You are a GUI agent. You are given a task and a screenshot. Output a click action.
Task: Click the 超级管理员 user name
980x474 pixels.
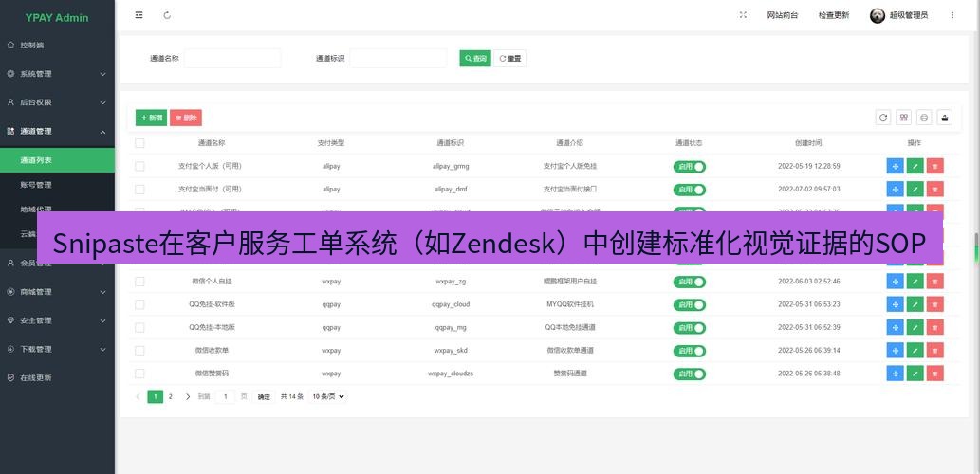909,15
